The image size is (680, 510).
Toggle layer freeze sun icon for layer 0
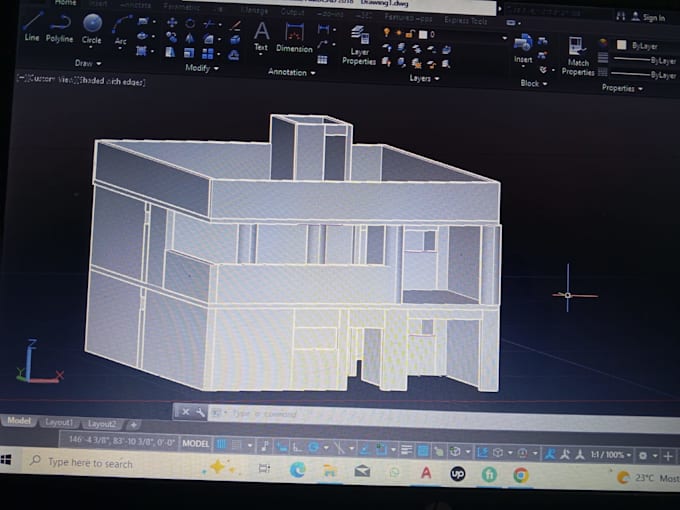tap(399, 33)
